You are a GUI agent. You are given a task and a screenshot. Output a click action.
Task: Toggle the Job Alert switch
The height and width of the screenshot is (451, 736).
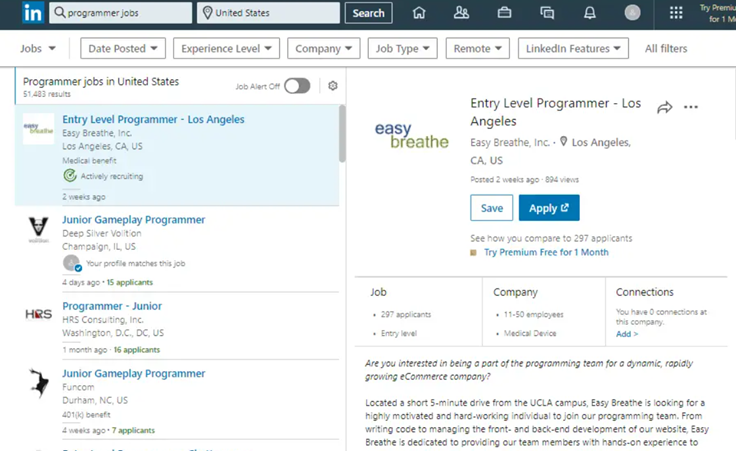pos(297,86)
